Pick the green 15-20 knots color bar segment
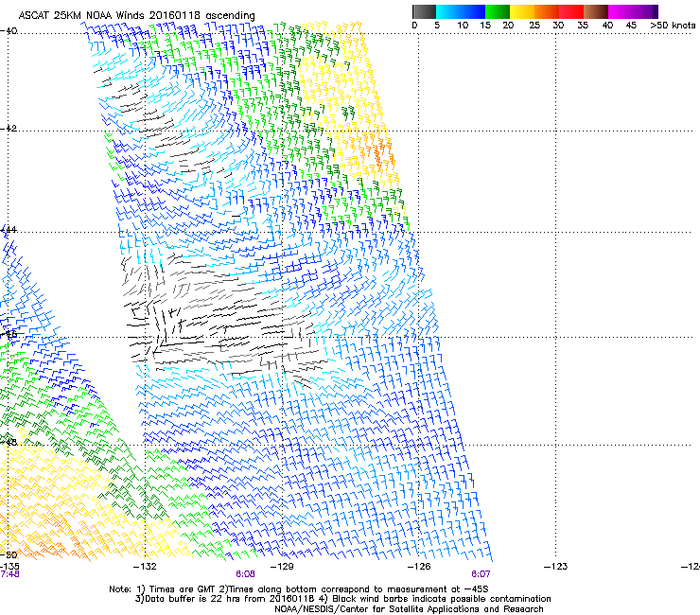Image resolution: width=700 pixels, height=615 pixels. pos(498,11)
